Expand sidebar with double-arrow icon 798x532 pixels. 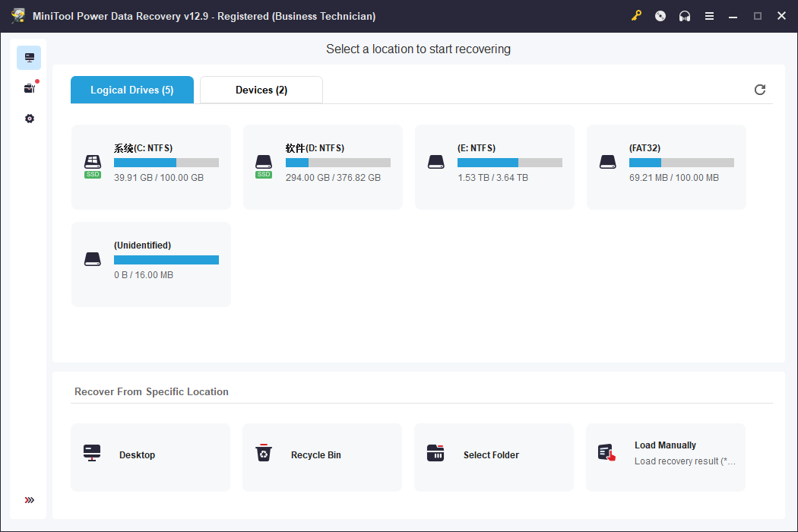click(x=30, y=500)
